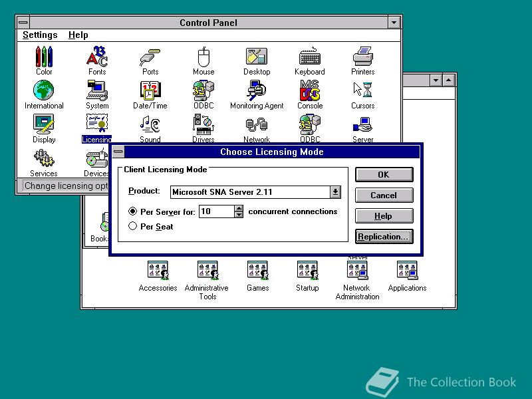
Task: Decrease concurrent connections with down arrow
Action: [x=239, y=214]
